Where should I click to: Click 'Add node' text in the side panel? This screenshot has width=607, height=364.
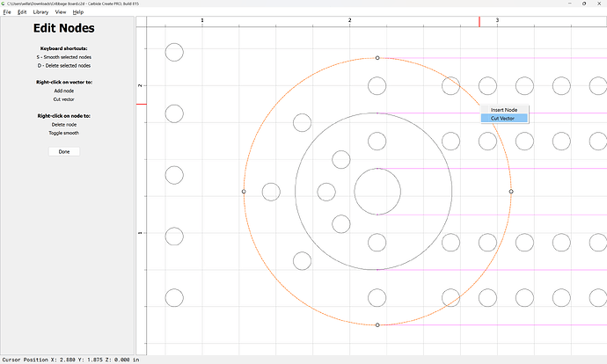click(x=64, y=91)
